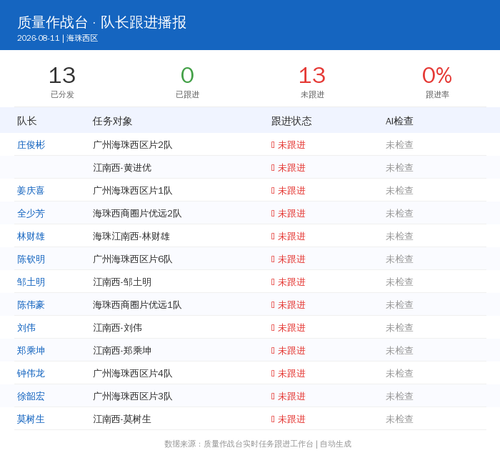
Task: Open captain 姜庆喜's name link
Action: click(x=31, y=191)
